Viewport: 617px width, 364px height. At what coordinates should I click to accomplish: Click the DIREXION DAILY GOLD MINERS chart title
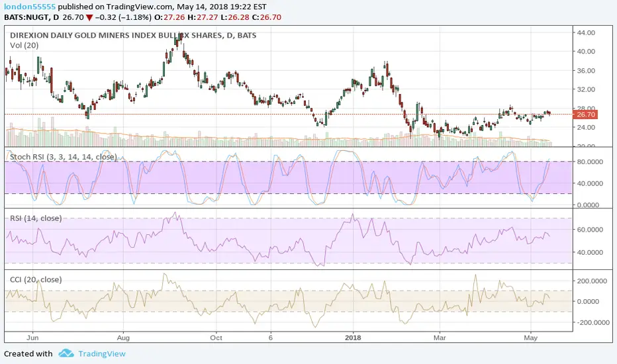click(133, 36)
